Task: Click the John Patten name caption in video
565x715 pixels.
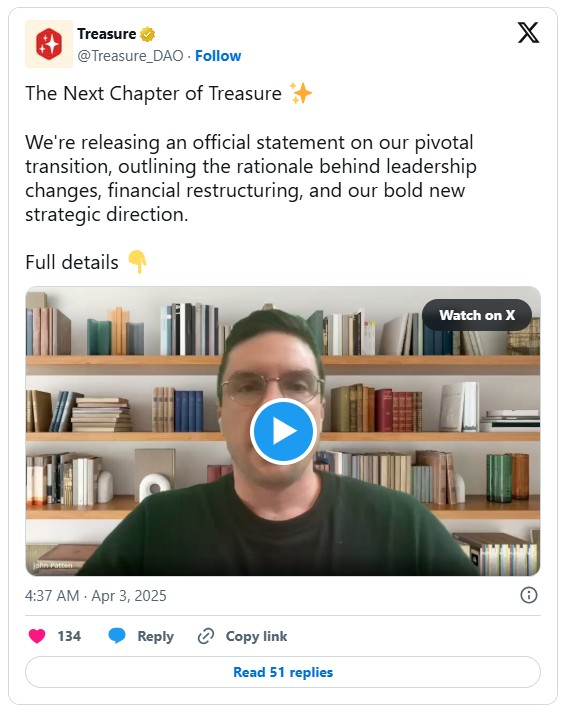Action: pos(53,565)
